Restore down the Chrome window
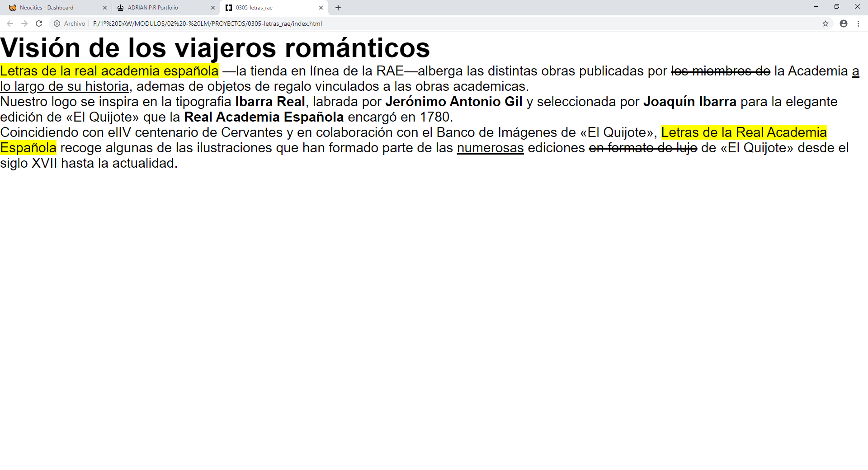The image size is (868, 470). pyautogui.click(x=837, y=7)
